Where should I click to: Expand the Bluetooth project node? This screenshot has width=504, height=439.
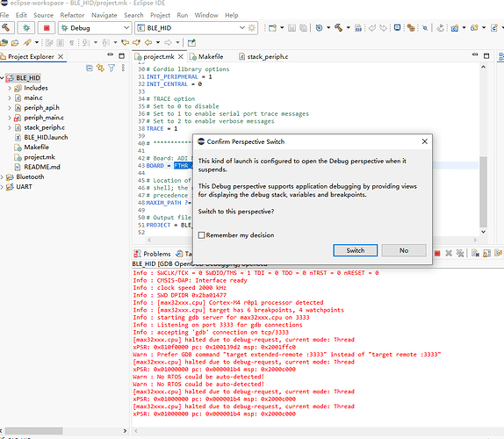pos(3,177)
